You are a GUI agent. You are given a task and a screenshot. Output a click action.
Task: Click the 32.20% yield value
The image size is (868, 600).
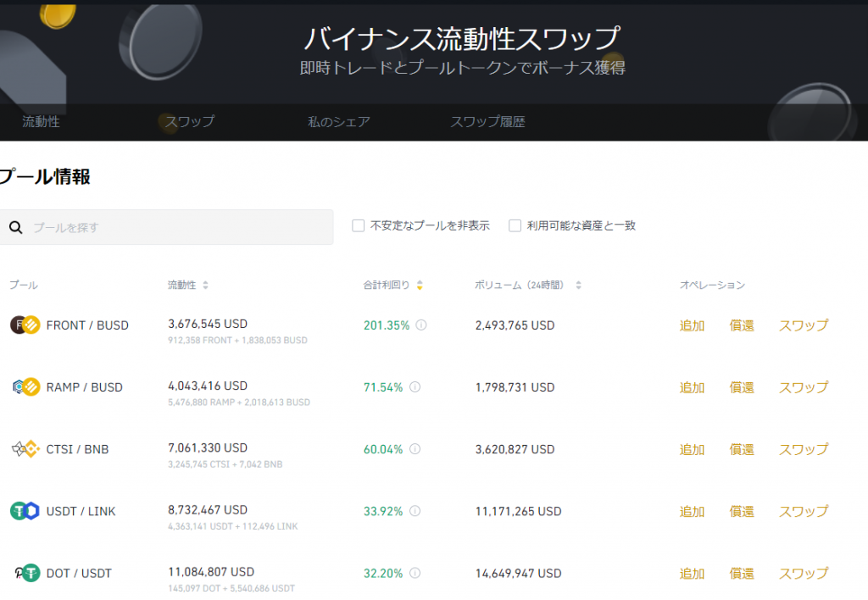[383, 574]
